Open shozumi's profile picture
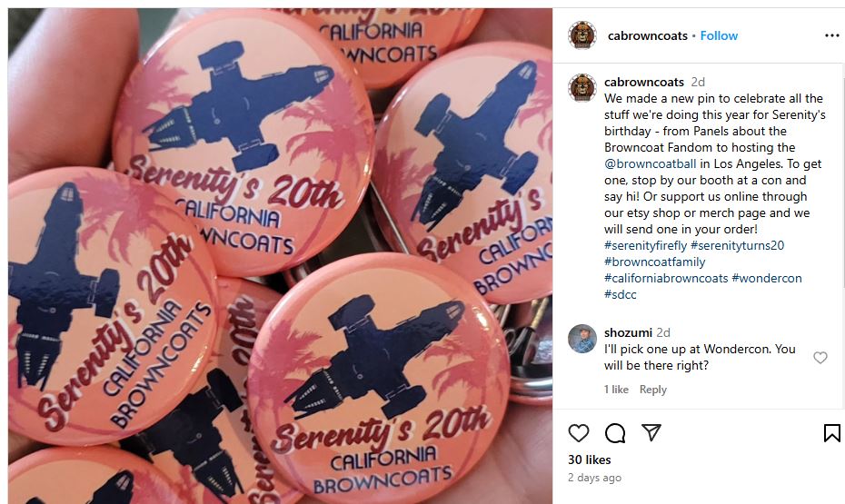The height and width of the screenshot is (504, 845). pyautogui.click(x=582, y=339)
